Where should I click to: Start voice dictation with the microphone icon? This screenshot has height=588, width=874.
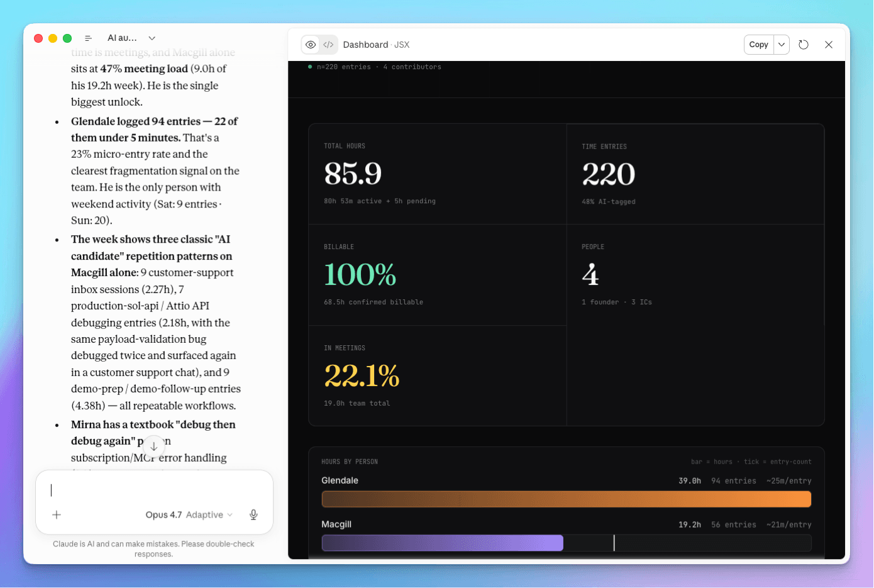[x=253, y=514]
